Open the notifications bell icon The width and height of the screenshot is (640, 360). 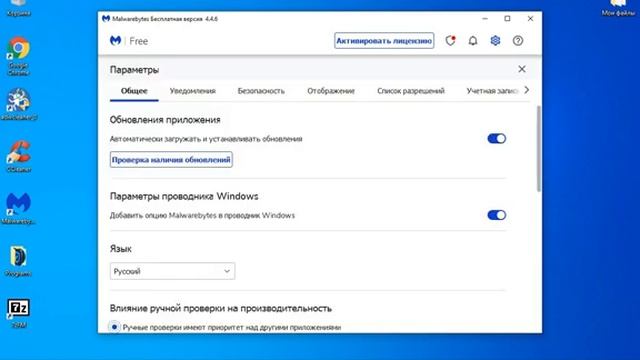pos(473,41)
